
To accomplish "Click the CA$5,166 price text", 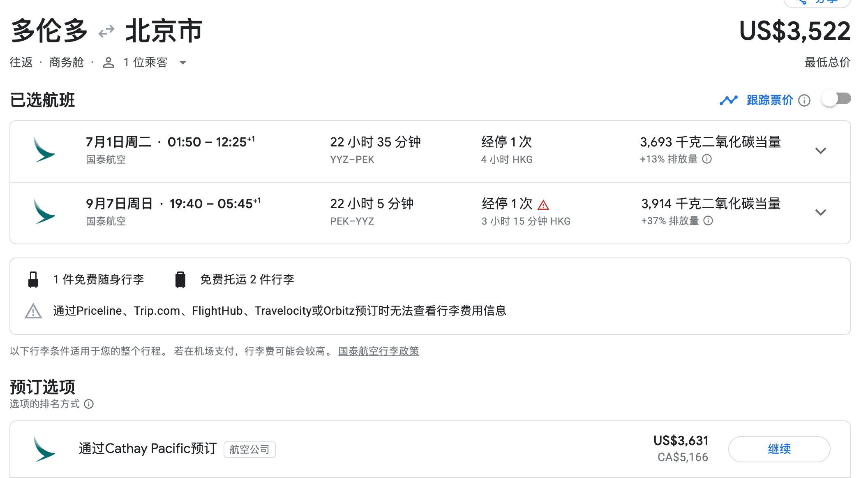I will [x=683, y=457].
